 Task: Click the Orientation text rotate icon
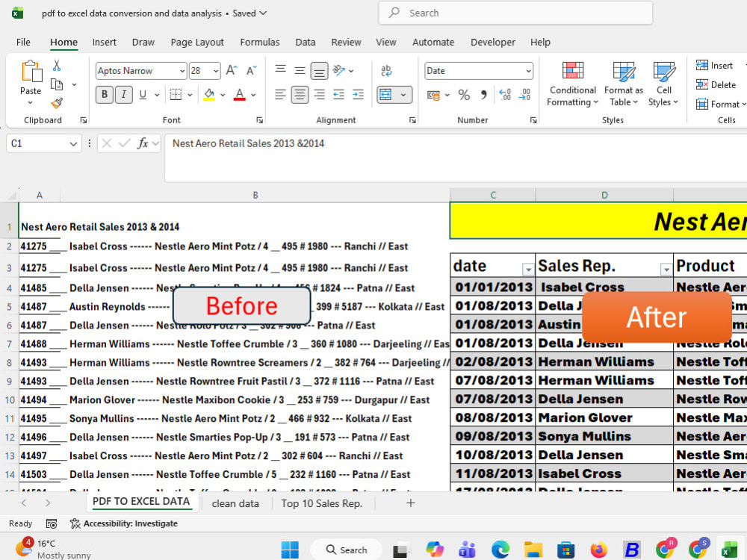(338, 70)
